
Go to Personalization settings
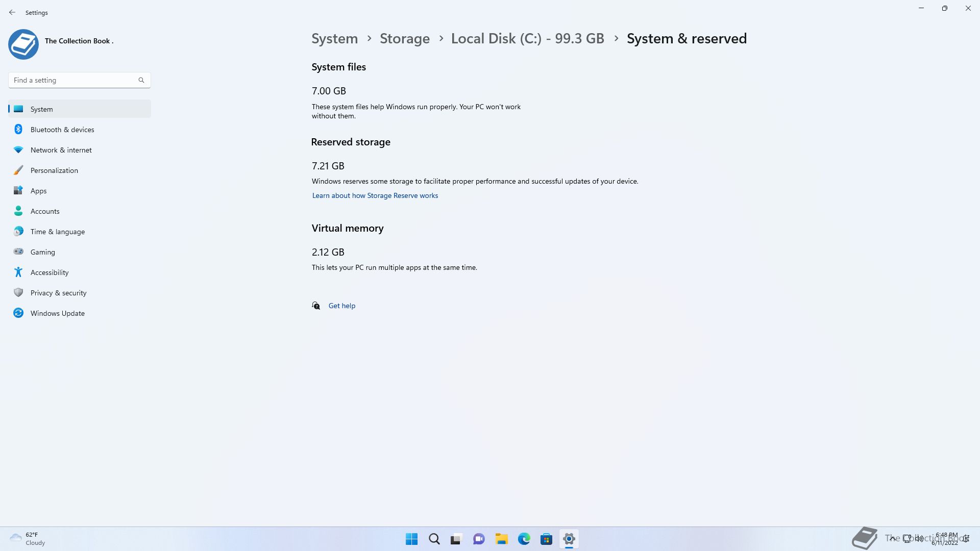pyautogui.click(x=54, y=170)
